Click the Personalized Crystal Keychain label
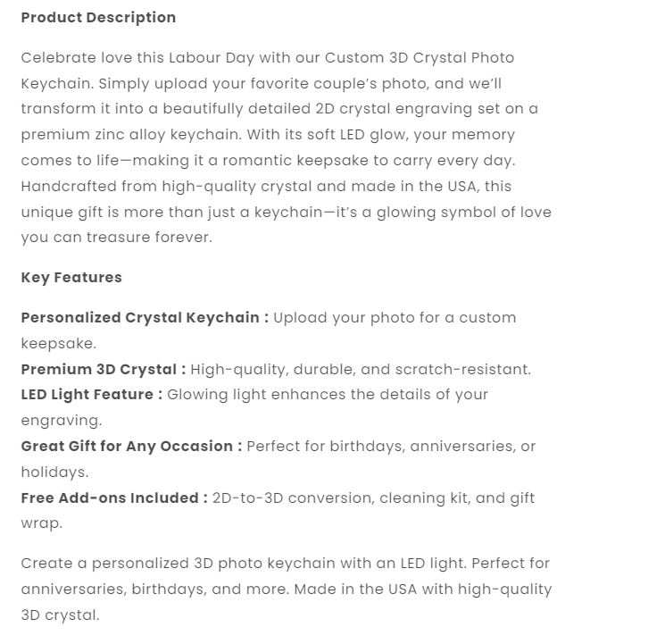Viewport: 665px width, 644px height. [145, 318]
